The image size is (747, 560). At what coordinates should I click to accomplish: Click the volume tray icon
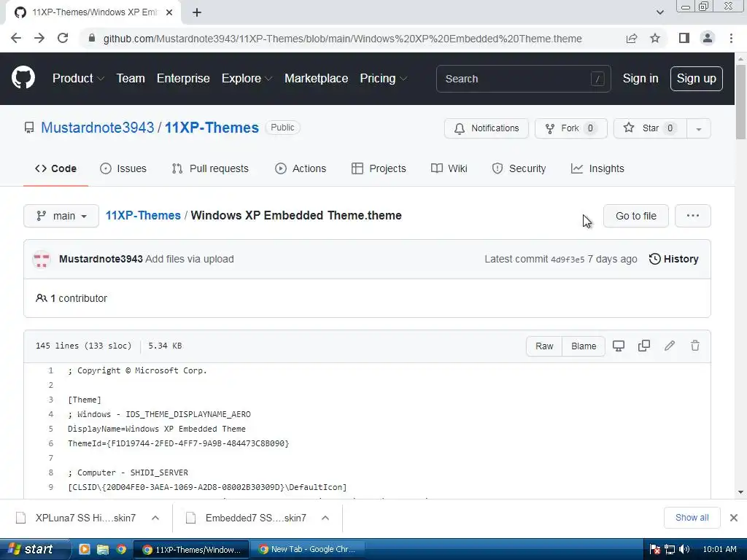[684, 549]
